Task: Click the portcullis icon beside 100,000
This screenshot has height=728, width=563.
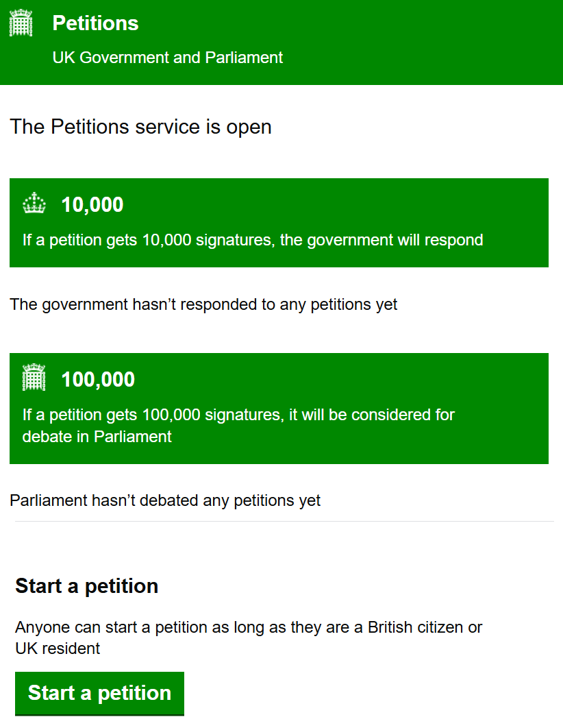Action: coord(34,378)
